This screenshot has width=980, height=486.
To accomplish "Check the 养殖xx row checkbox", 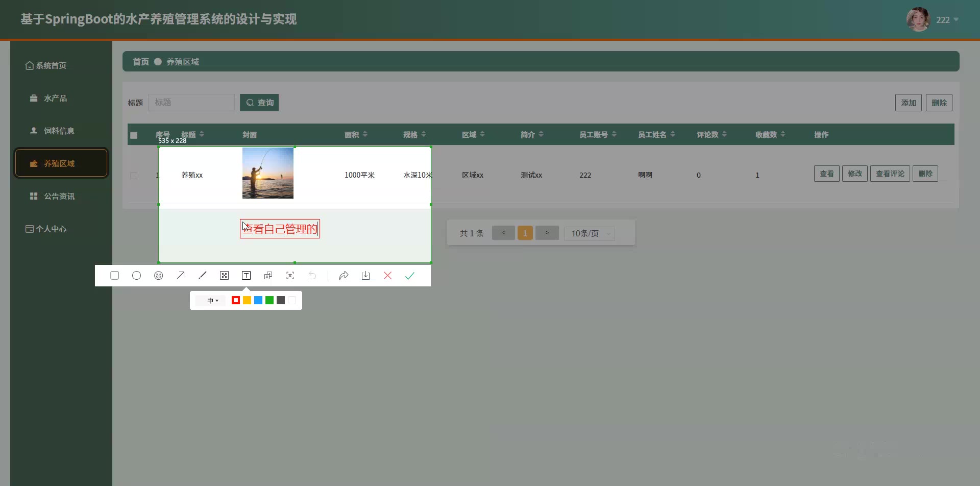I will [x=134, y=176].
